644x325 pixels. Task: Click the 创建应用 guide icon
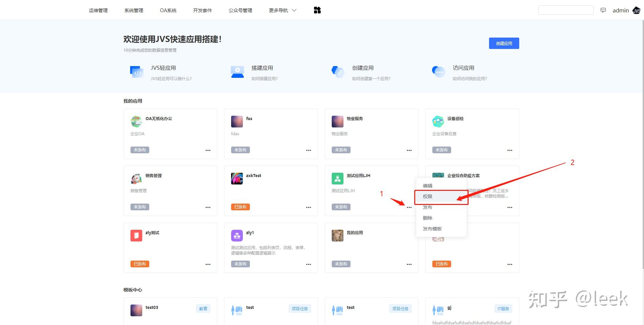tap(338, 71)
